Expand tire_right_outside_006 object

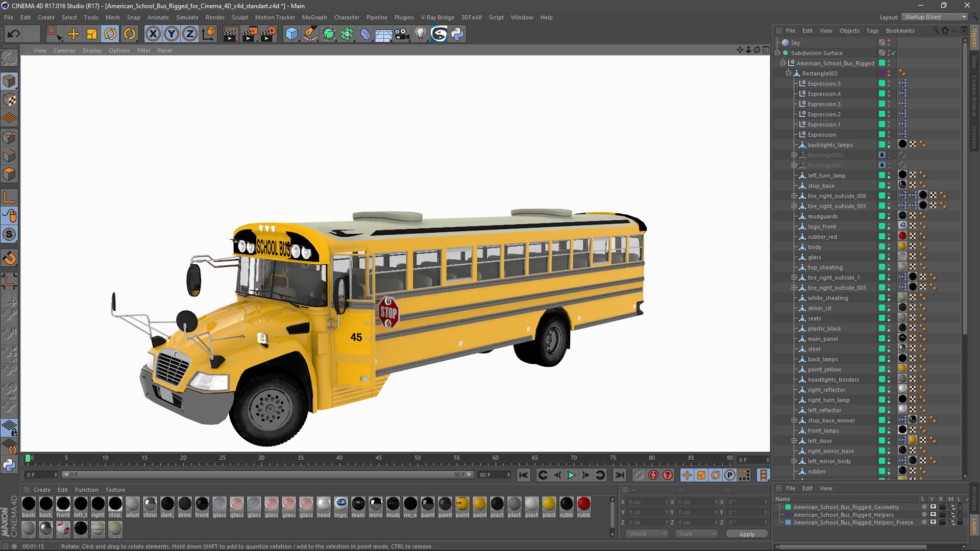(794, 196)
